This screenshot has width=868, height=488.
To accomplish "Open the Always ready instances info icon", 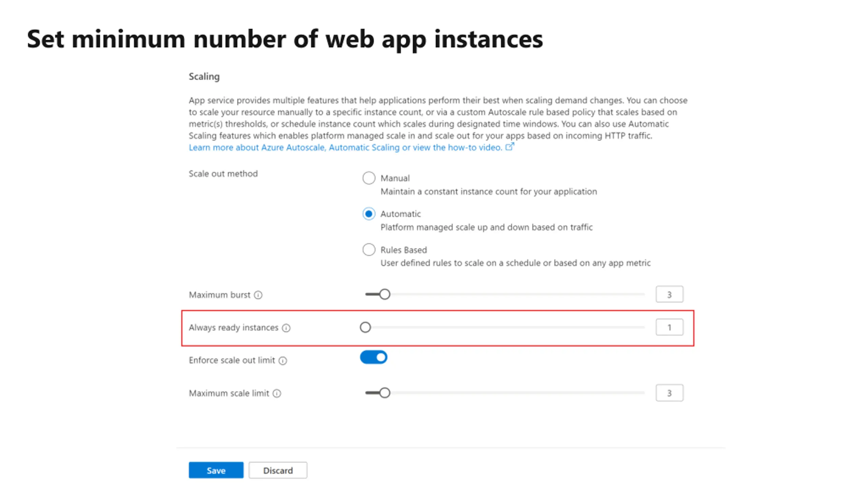I will (x=286, y=328).
